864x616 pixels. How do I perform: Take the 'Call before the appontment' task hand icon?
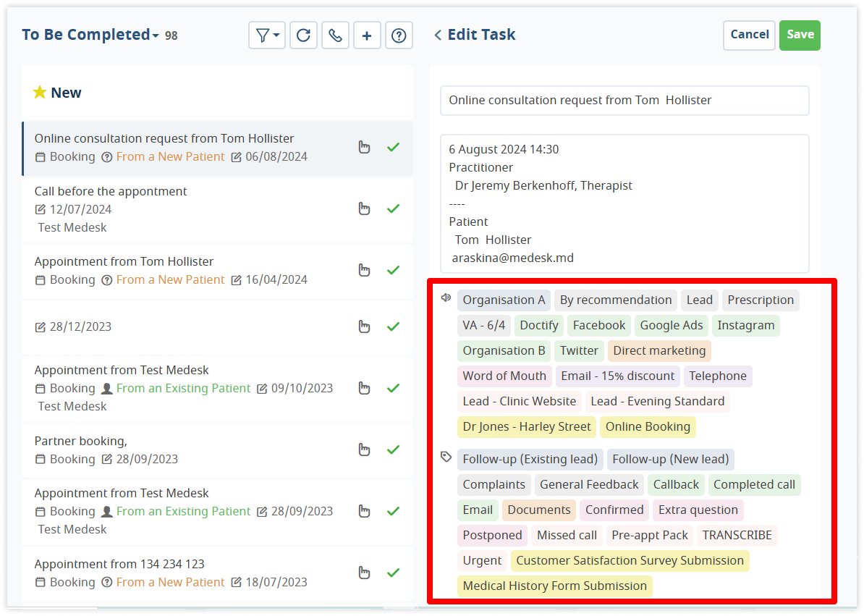pos(364,208)
